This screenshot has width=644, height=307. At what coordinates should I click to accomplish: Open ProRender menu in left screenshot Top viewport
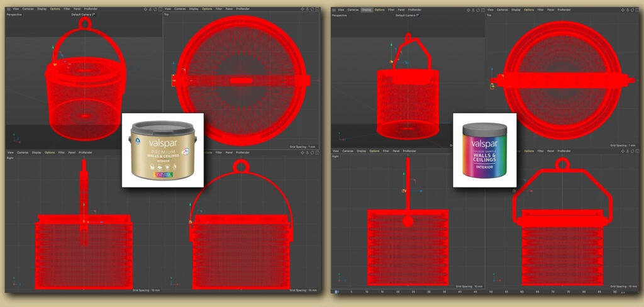242,9
